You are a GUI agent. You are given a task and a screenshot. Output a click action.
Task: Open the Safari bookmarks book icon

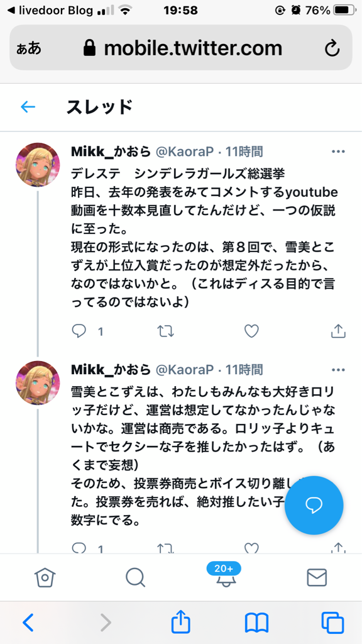coord(256,623)
